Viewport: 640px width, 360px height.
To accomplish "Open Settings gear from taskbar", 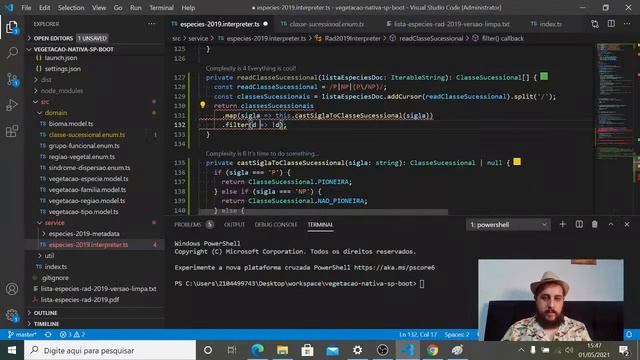I will pyautogui.click(x=358, y=350).
